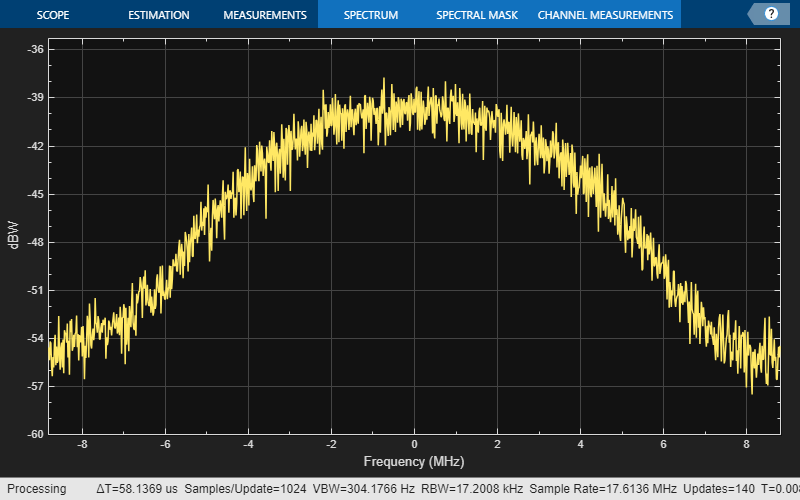
Task: Click the Sample Rate=17.6136 MHz status entry
Action: [x=603, y=489]
